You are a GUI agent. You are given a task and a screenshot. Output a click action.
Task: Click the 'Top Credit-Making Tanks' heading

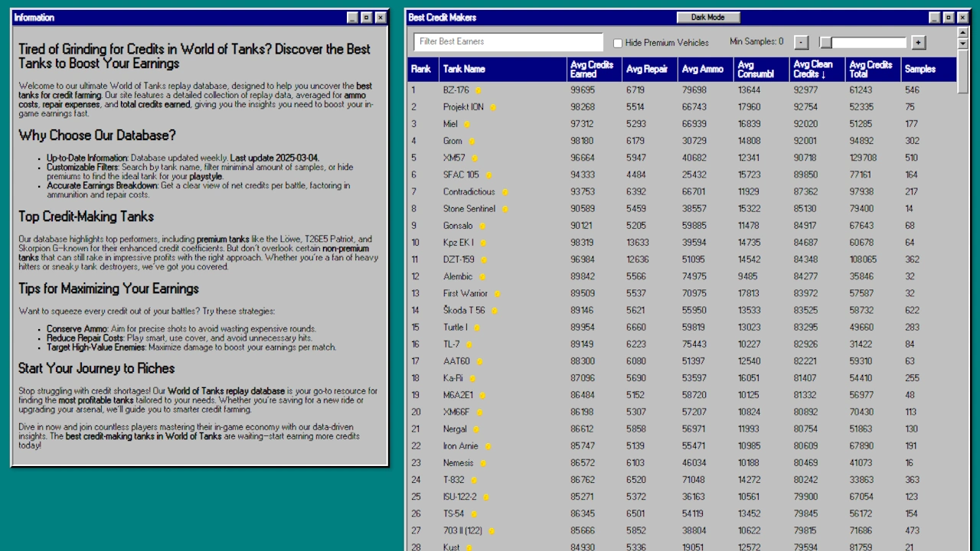[x=87, y=217]
